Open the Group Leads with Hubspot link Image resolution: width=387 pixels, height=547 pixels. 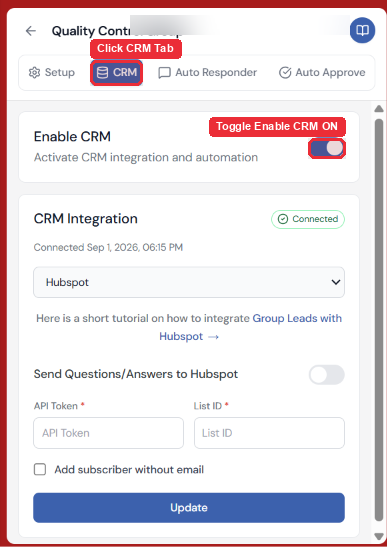click(250, 327)
